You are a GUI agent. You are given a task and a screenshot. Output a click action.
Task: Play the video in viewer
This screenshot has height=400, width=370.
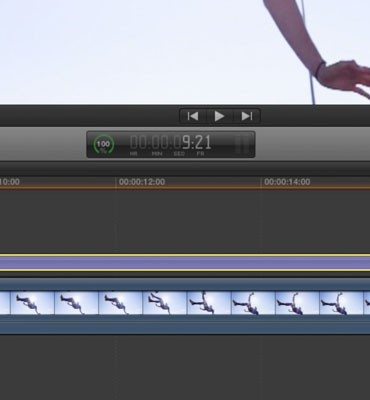(x=219, y=116)
